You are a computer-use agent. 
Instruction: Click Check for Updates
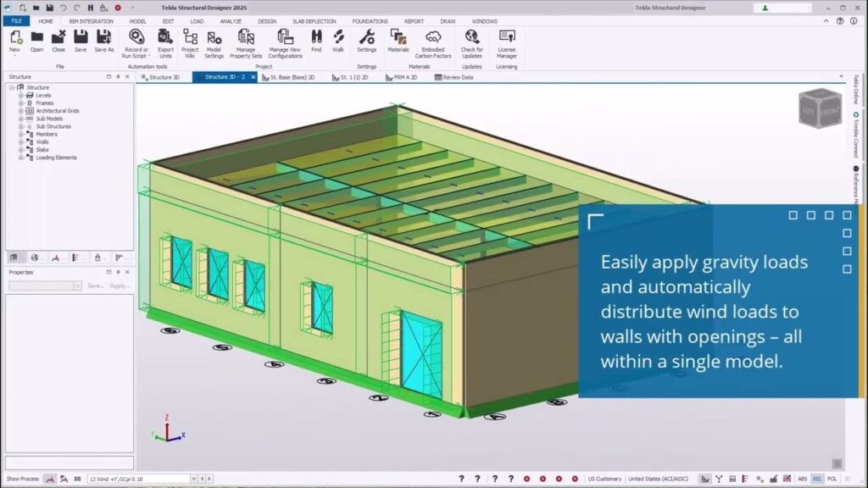pos(471,44)
